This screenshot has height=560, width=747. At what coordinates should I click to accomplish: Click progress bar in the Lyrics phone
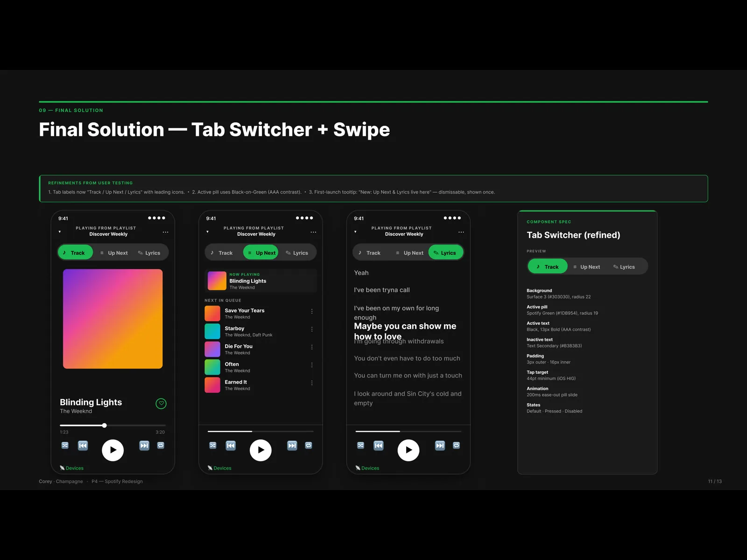[409, 431]
